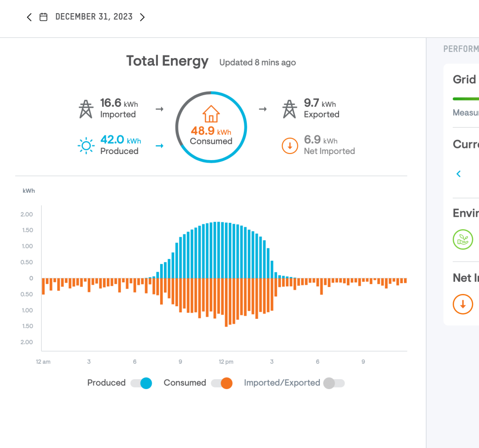The image size is (479, 448).
Task: Click the green Grid status progress bar
Action: (x=466, y=99)
